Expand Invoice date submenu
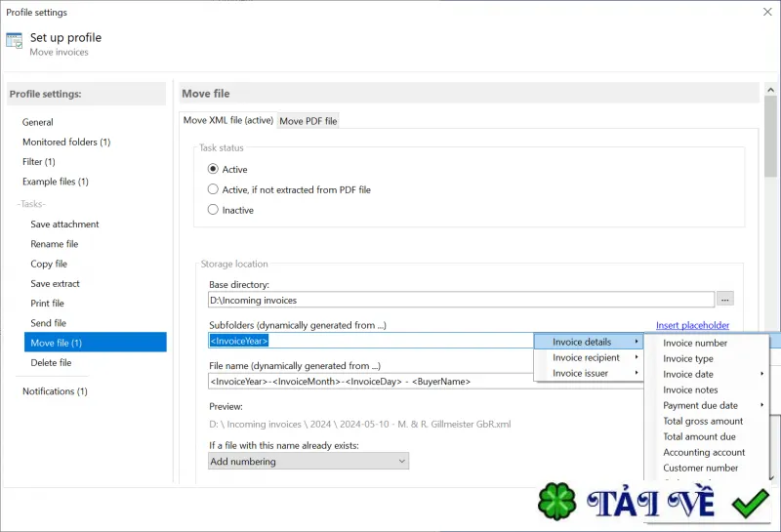Screen dimensions: 781x532 [706, 374]
